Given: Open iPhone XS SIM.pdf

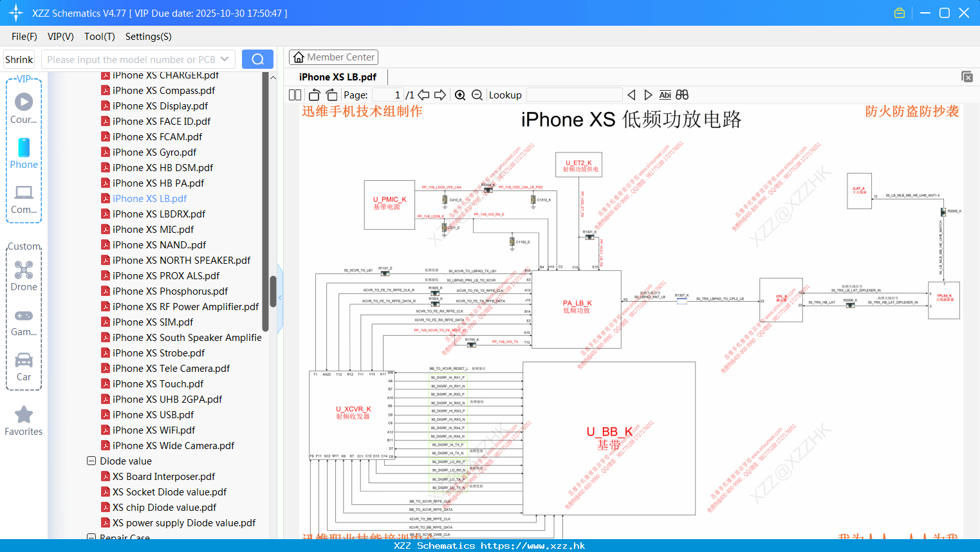Looking at the screenshot, I should pos(153,322).
